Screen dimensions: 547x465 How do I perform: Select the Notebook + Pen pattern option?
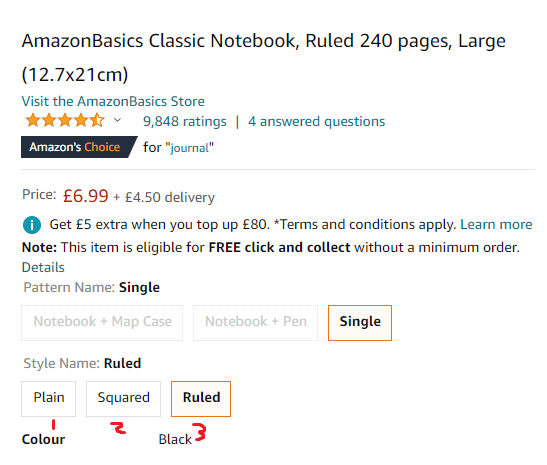pos(255,323)
